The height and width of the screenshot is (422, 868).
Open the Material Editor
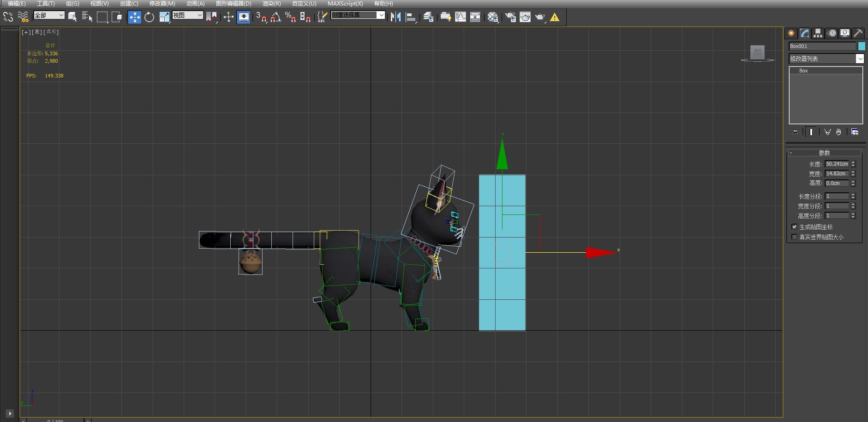point(493,17)
